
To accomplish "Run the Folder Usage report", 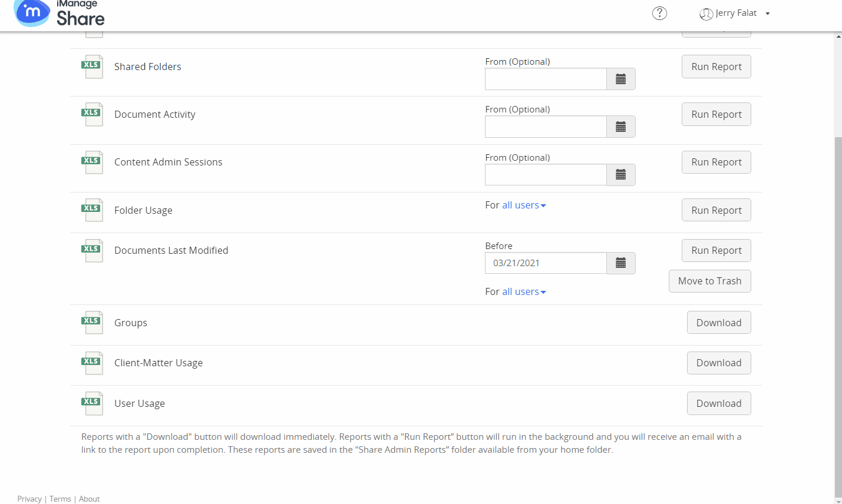I will point(716,210).
